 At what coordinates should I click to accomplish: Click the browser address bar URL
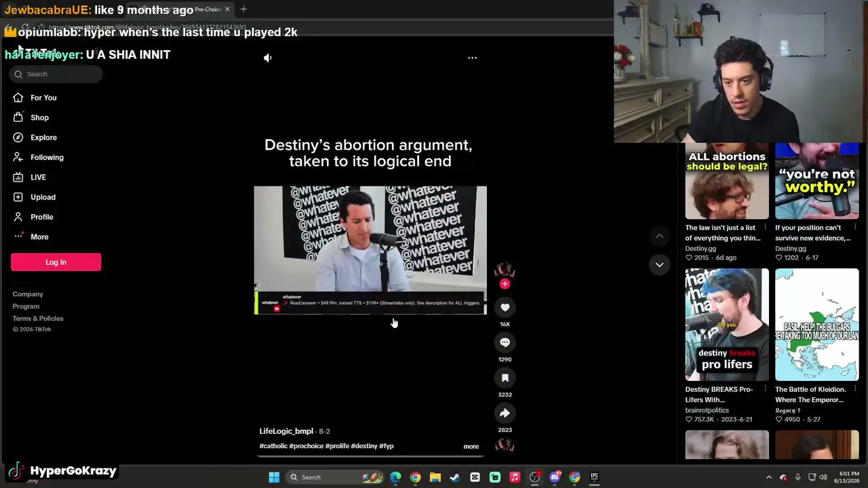(147, 28)
